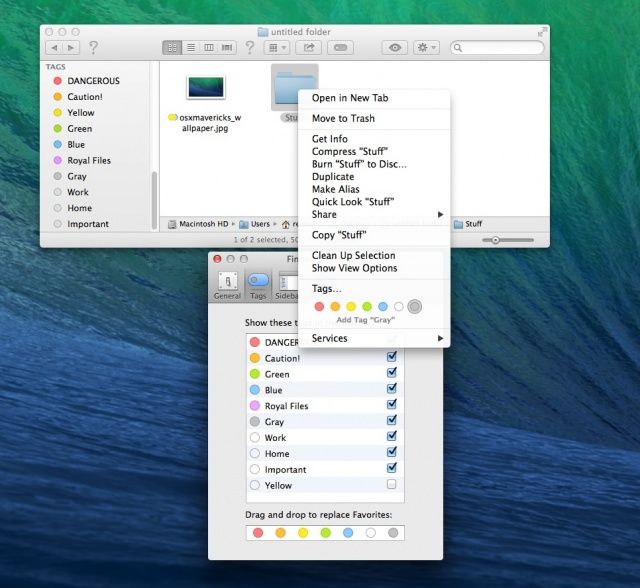Image resolution: width=640 pixels, height=588 pixels.
Task: Click the orange tag dot in the context menu
Action: click(x=335, y=306)
